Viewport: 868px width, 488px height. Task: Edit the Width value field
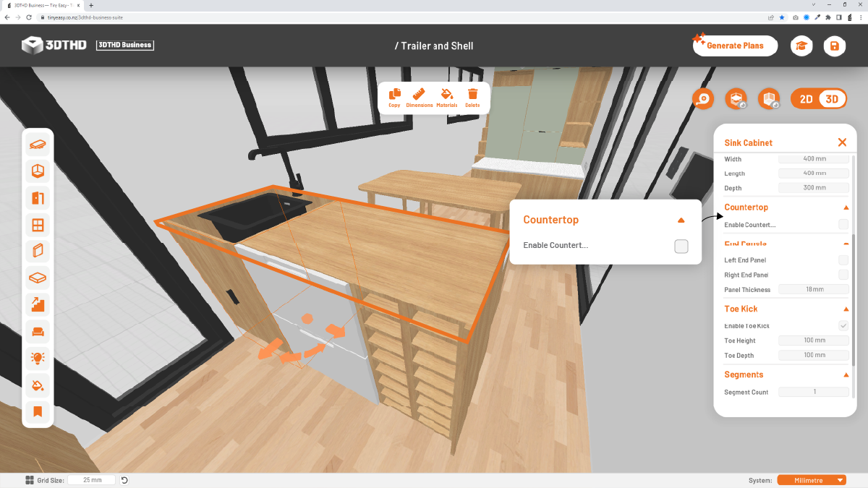click(814, 159)
